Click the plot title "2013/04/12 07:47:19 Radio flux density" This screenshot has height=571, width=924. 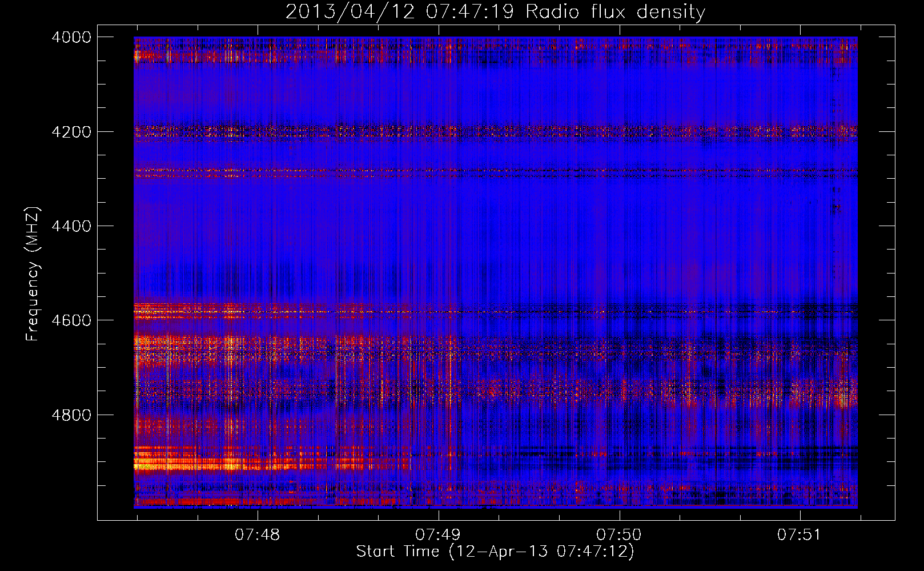tap(495, 12)
